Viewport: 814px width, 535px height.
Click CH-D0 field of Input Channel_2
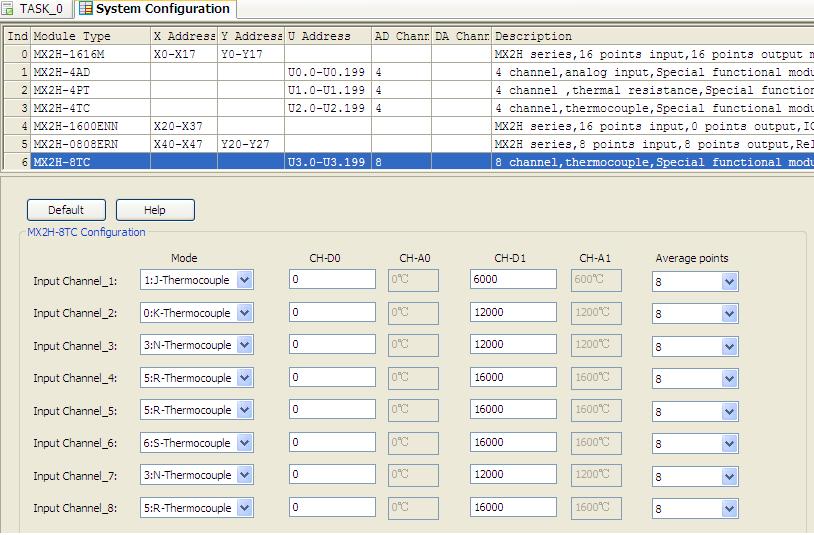pos(332,312)
